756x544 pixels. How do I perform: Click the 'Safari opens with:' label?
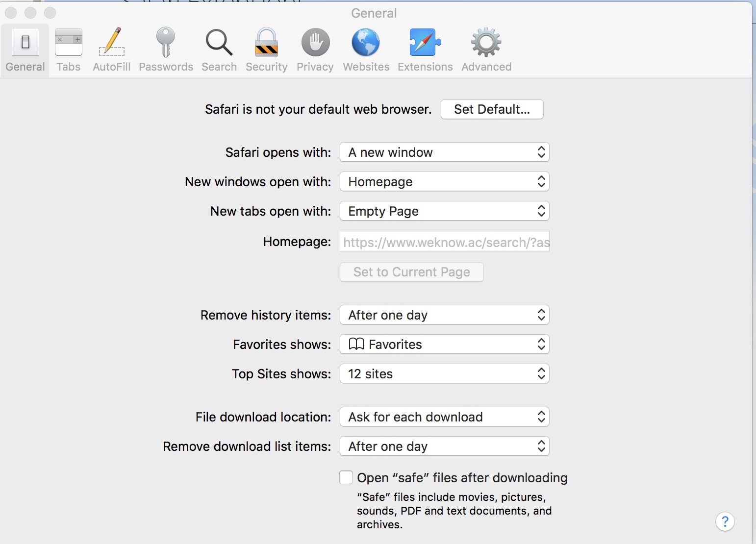(x=278, y=152)
